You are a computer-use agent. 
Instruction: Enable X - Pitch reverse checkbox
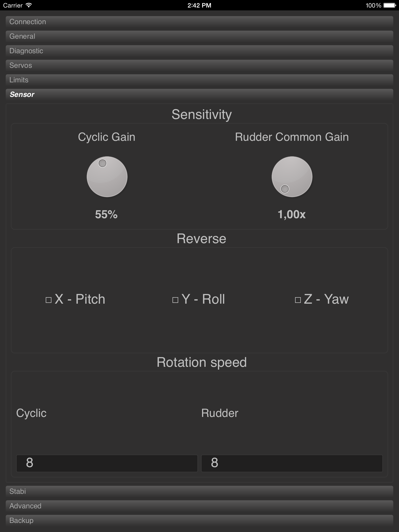[x=49, y=300]
